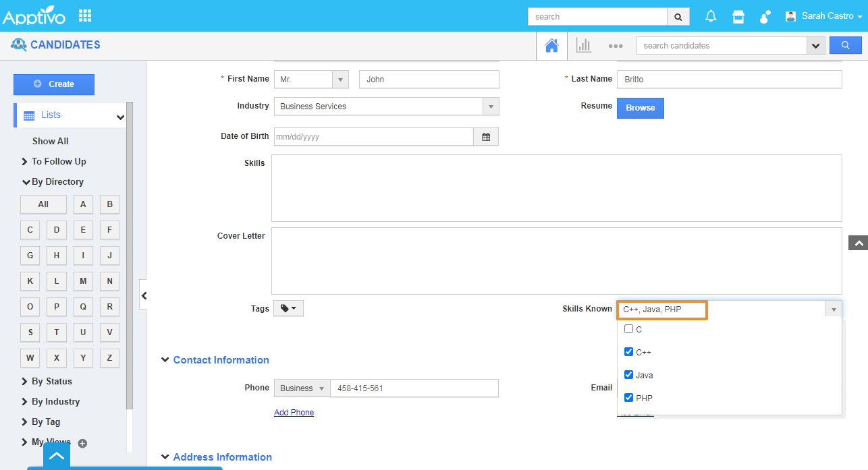This screenshot has width=868, height=470.
Task: Click the magnifier button beside top search
Action: pyautogui.click(x=678, y=17)
